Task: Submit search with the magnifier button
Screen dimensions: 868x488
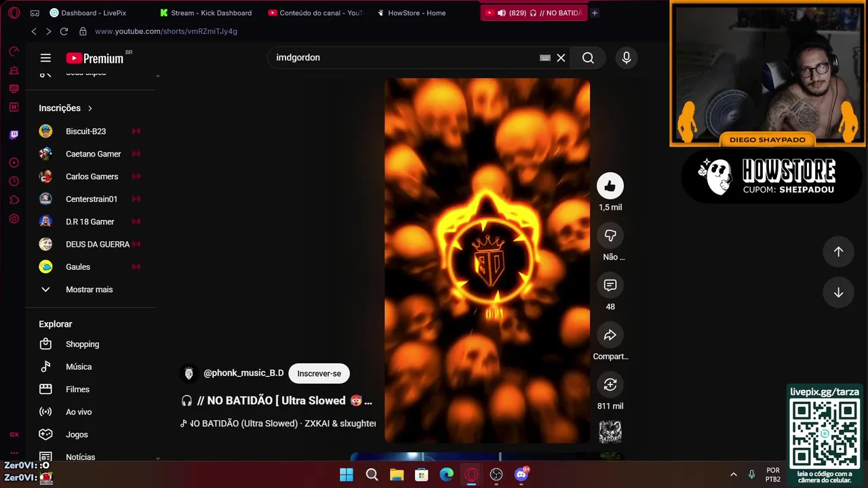Action: (x=588, y=58)
